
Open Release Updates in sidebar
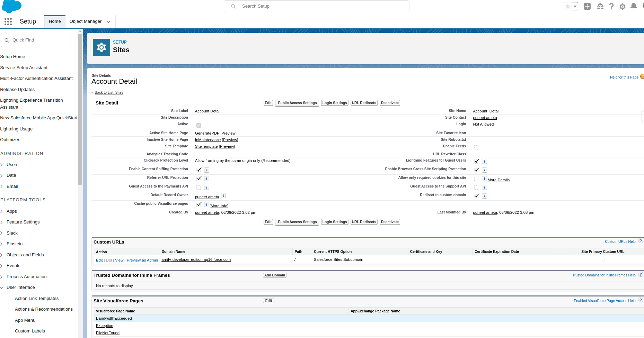point(17,90)
